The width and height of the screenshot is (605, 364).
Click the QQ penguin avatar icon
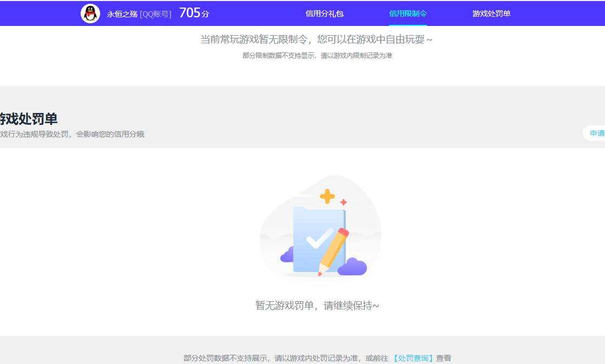click(x=90, y=14)
